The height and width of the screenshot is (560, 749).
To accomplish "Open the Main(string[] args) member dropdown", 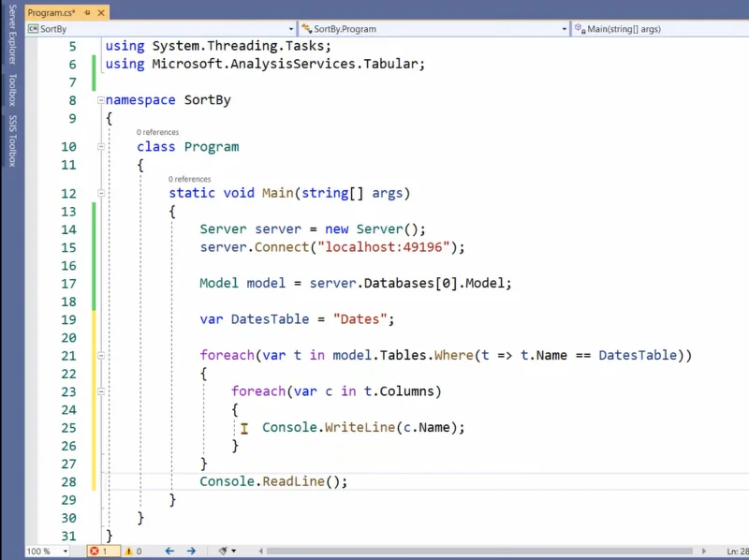I will [660, 29].
